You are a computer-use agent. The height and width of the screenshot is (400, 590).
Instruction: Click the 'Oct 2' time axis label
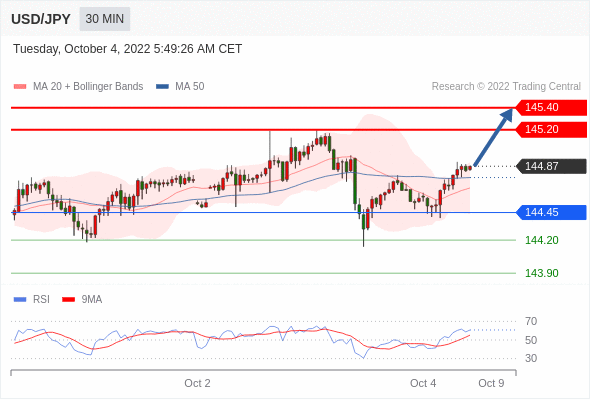197,383
